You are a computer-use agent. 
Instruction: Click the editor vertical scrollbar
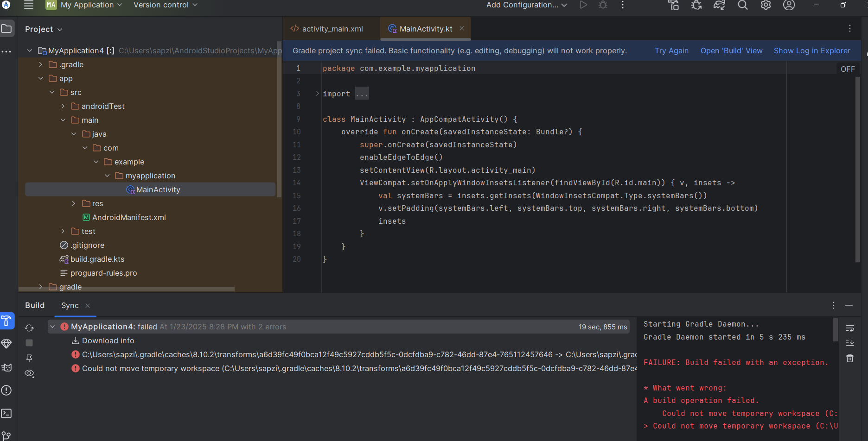point(858,170)
